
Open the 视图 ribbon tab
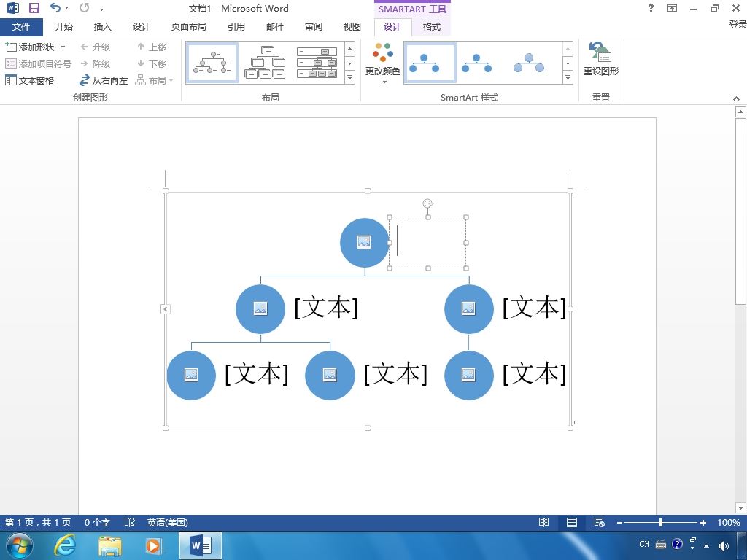pos(352,27)
